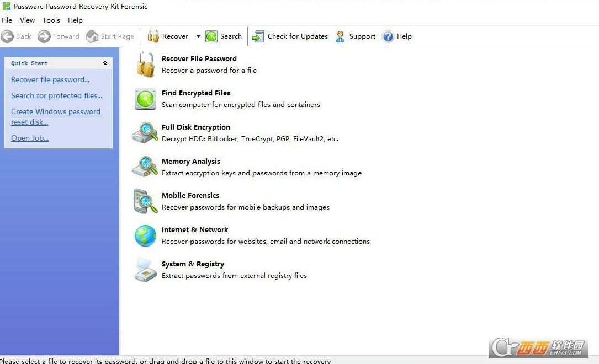
Task: Click the Support toolbar label
Action: click(x=363, y=36)
